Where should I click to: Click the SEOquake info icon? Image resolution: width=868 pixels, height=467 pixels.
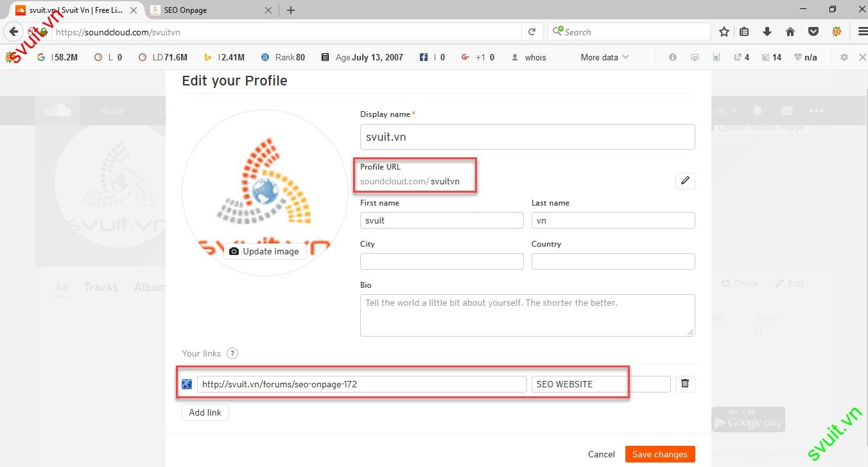tap(673, 57)
